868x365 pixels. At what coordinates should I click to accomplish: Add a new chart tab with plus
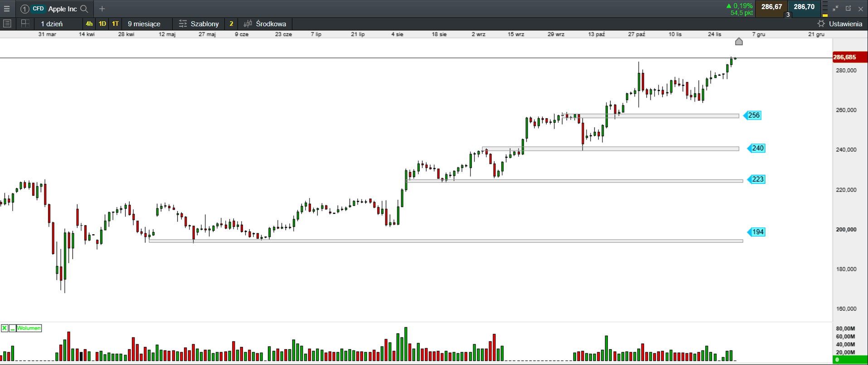[102, 9]
